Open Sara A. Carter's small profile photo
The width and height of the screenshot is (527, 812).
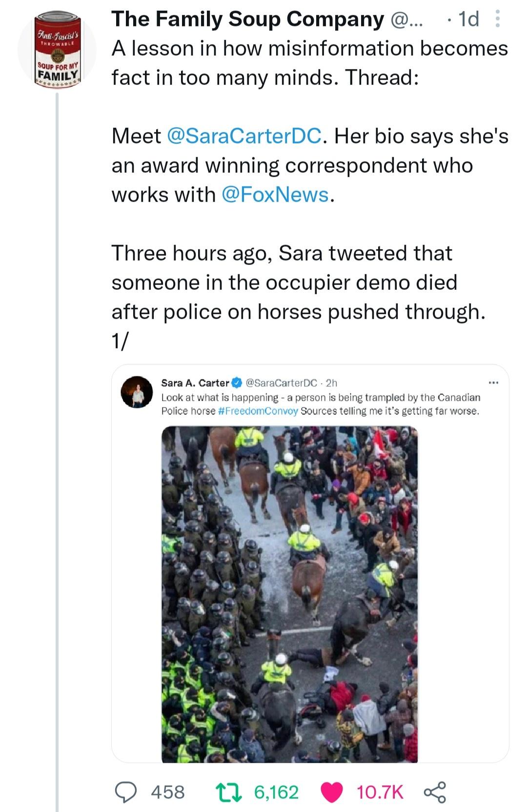137,392
